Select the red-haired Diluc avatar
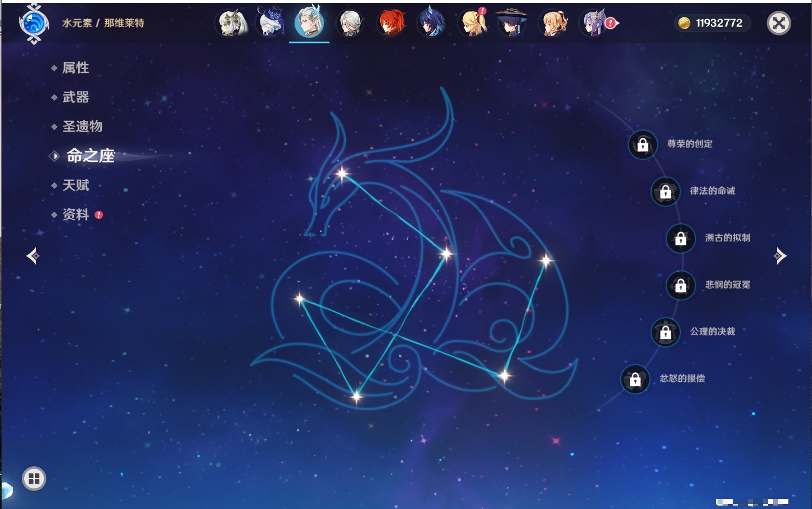This screenshot has height=509, width=812. (x=391, y=24)
